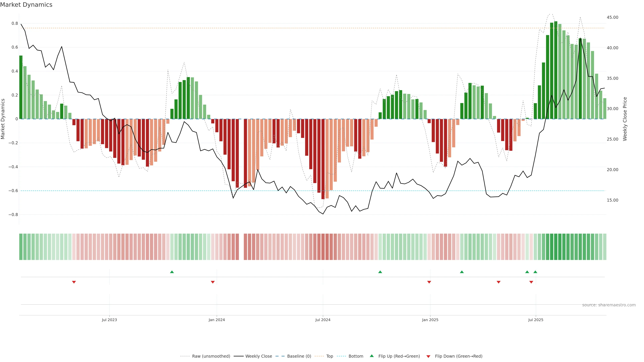Click the first green flip-up triangle marker
Image resolution: width=644 pixels, height=362 pixels.
click(172, 272)
